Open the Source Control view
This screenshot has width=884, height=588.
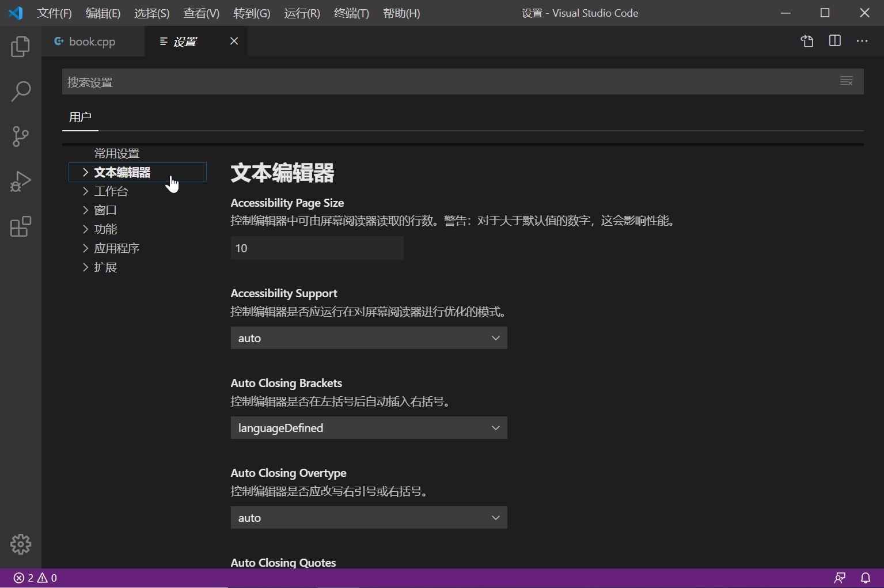(21, 136)
